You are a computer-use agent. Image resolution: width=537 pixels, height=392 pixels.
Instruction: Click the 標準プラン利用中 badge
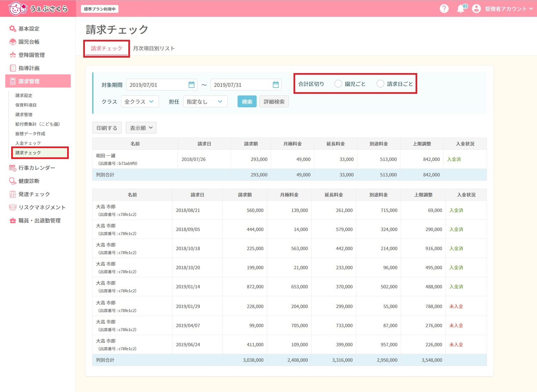[x=100, y=9]
